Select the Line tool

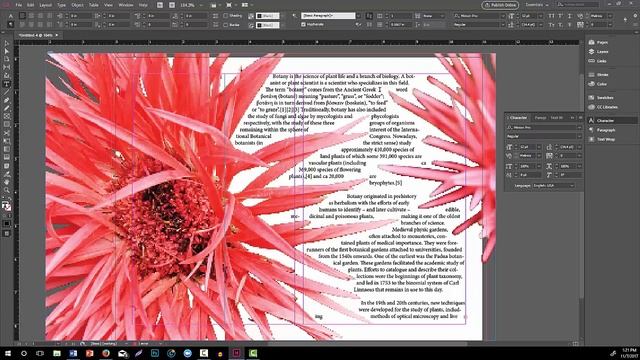click(7, 92)
